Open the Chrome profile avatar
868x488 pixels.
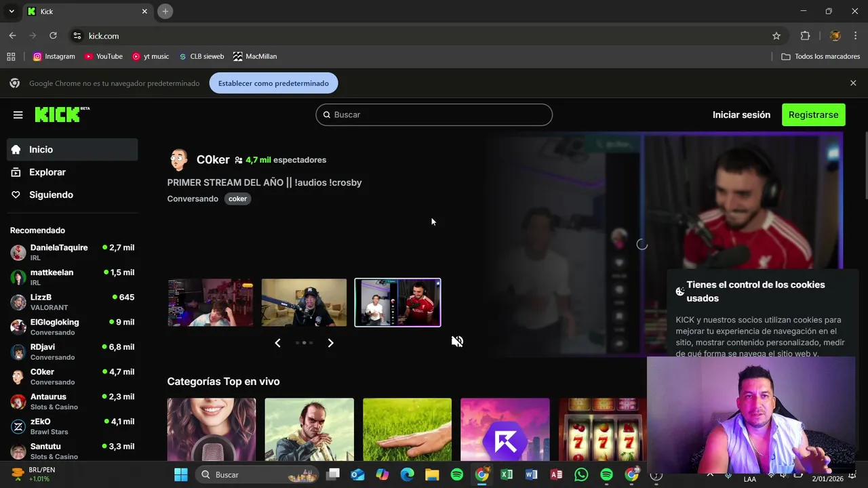[835, 36]
